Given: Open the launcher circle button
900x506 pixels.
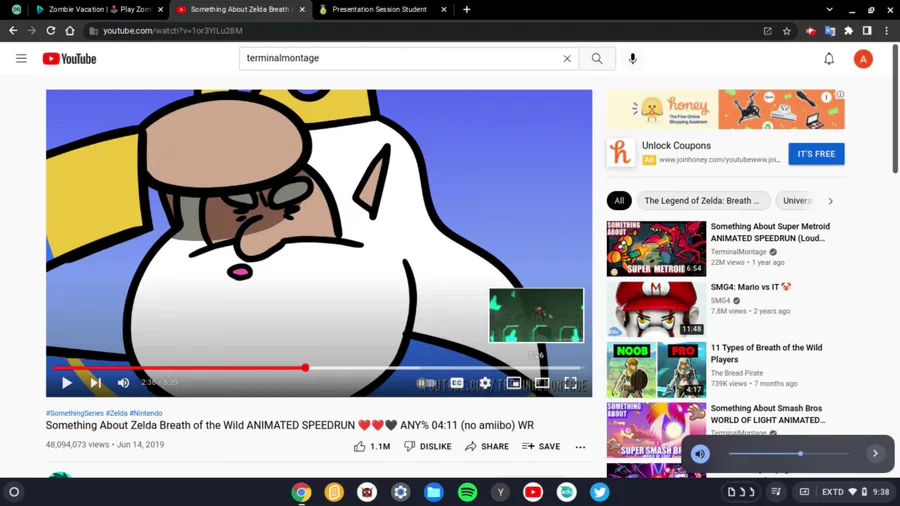Looking at the screenshot, I should [14, 492].
